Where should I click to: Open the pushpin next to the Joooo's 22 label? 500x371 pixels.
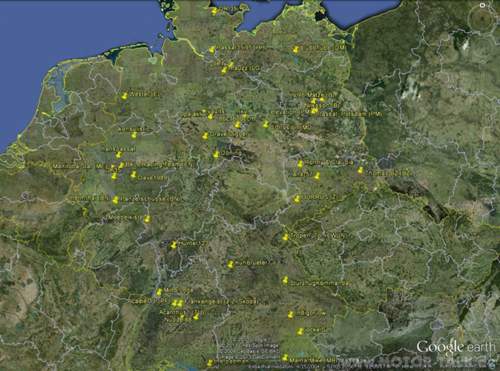[x=297, y=199]
